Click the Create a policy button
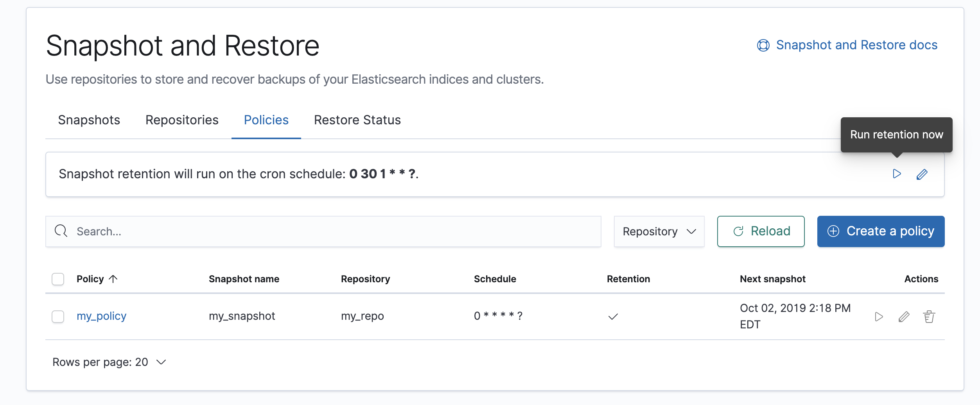 (880, 231)
